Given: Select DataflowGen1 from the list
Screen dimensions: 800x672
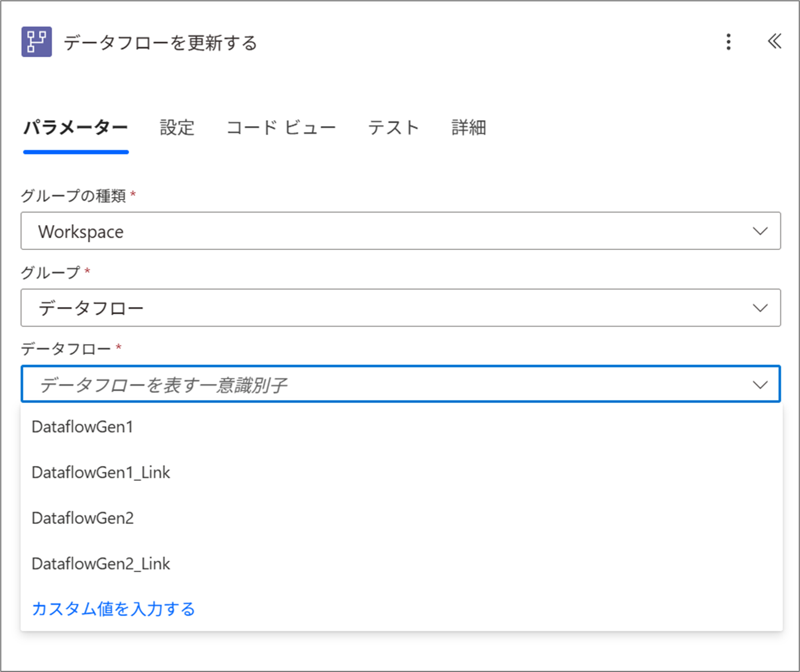Looking at the screenshot, I should tap(402, 427).
